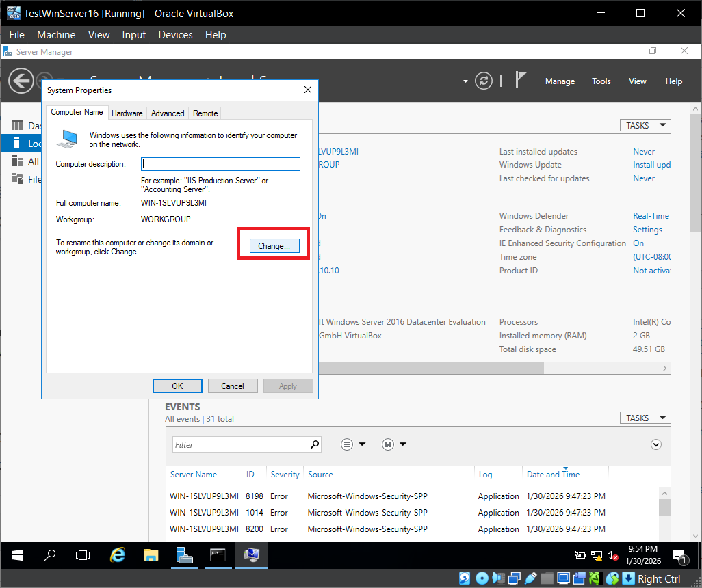
Task: Switch to the Remote tab
Action: (205, 113)
